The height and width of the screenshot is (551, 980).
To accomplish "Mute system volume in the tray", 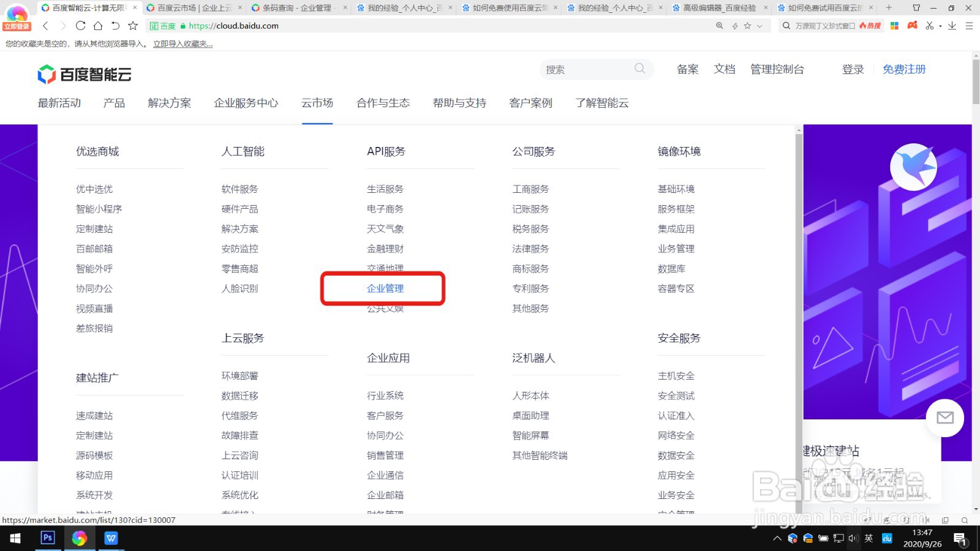I will pyautogui.click(x=853, y=539).
